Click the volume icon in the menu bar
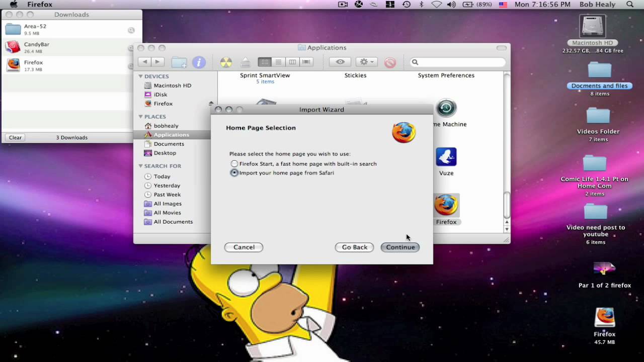 pyautogui.click(x=451, y=5)
